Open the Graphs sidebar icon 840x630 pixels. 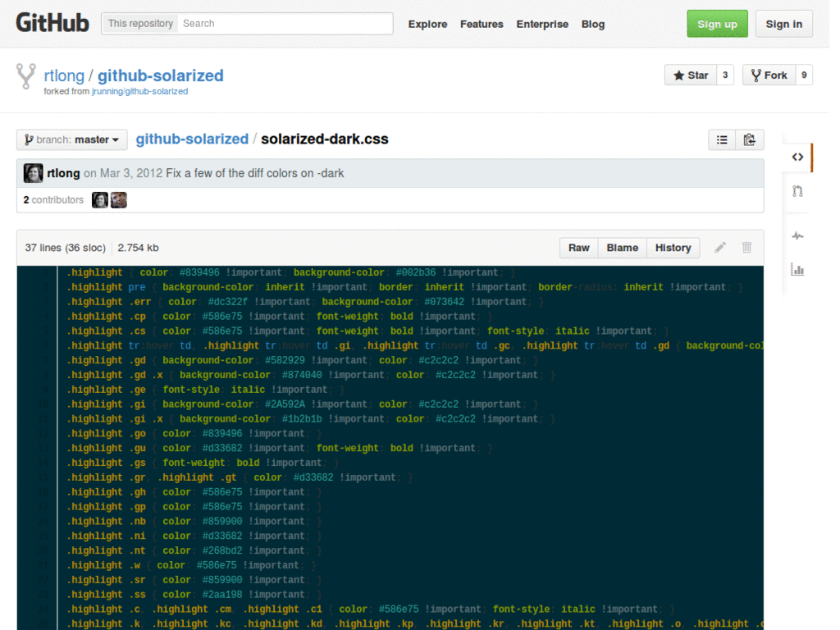[797, 269]
